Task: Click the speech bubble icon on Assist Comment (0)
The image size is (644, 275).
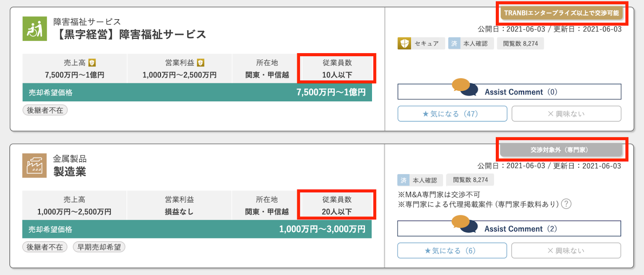Action: (x=465, y=87)
